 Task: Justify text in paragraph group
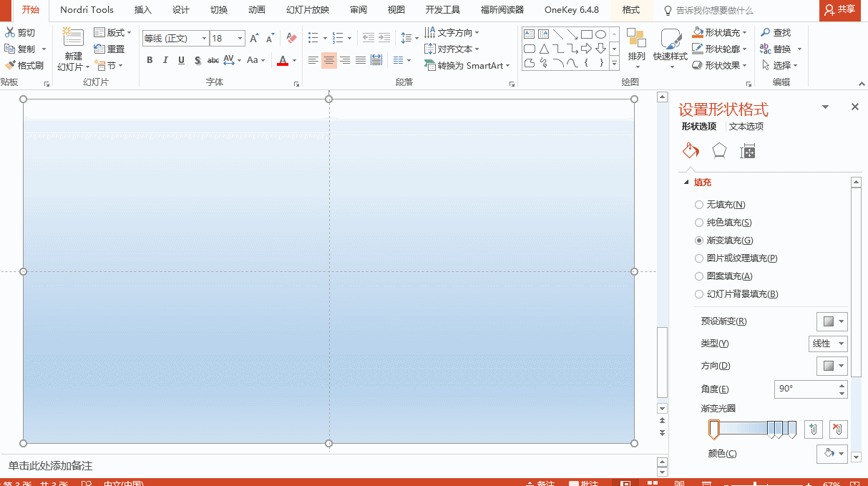[361, 60]
